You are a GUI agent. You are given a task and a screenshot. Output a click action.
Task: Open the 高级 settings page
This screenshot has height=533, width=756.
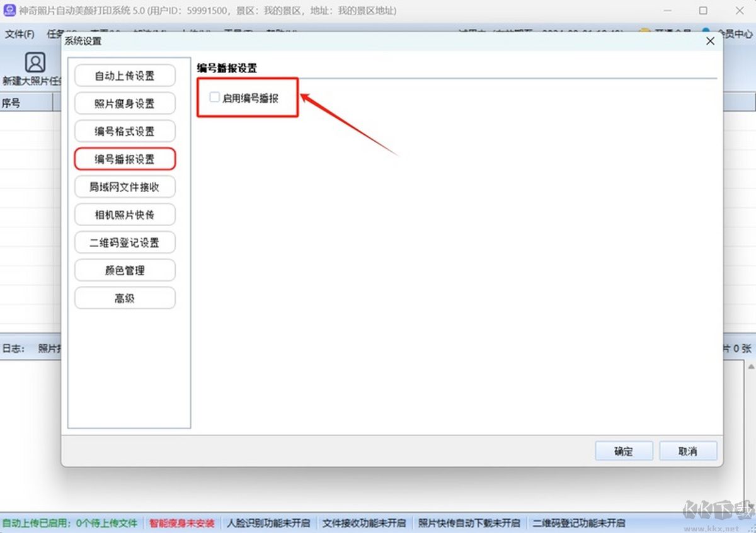click(x=124, y=298)
